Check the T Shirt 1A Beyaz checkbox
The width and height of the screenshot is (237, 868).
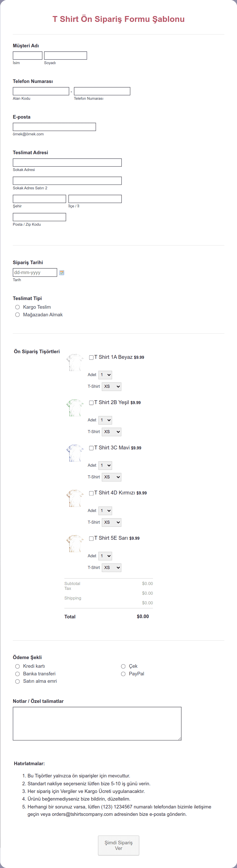click(91, 358)
